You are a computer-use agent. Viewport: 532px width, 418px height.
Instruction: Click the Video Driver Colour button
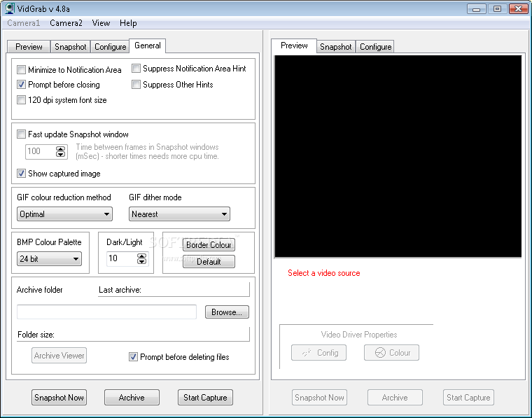tap(391, 353)
